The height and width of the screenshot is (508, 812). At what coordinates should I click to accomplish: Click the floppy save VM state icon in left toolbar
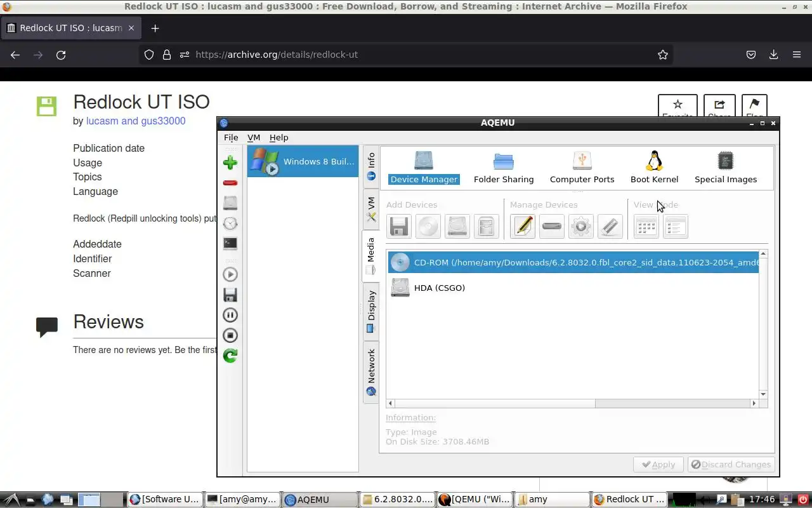230,295
